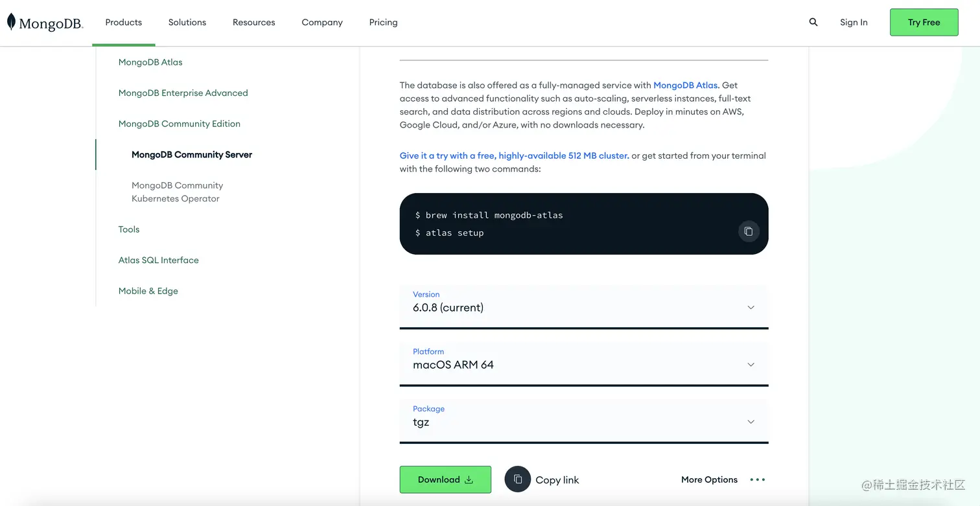Click the 'brew install mongodb-atlas' command text
Image resolution: width=980 pixels, height=506 pixels.
click(x=495, y=215)
